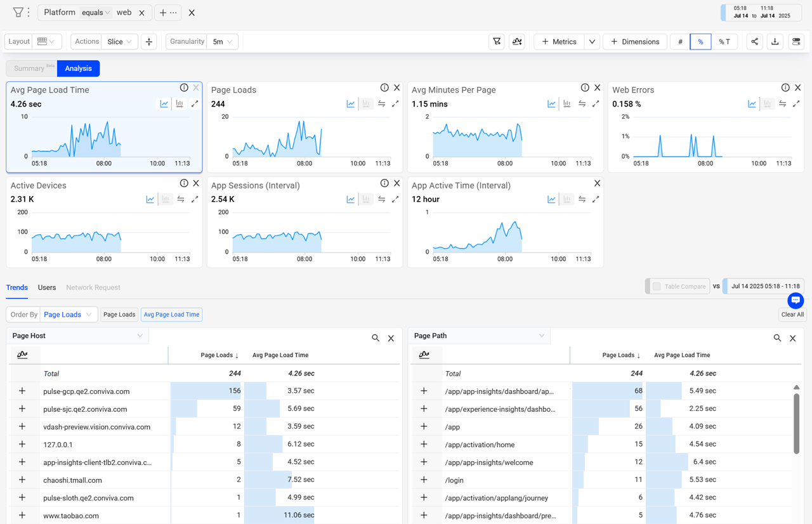Enable the Table Compare checkbox

[657, 286]
